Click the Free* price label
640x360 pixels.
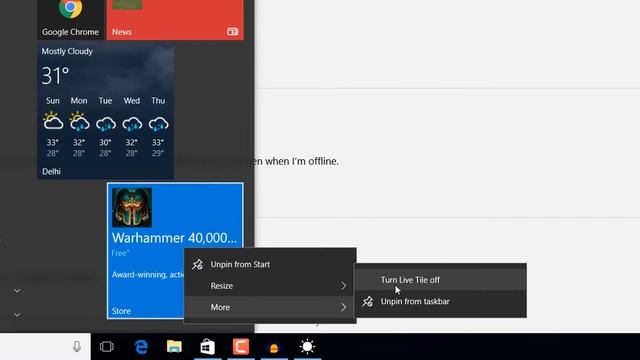(120, 253)
